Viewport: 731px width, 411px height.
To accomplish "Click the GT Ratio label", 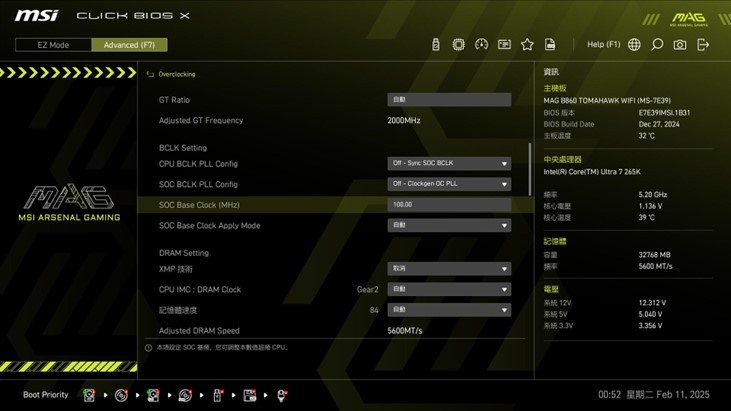I will click(174, 100).
